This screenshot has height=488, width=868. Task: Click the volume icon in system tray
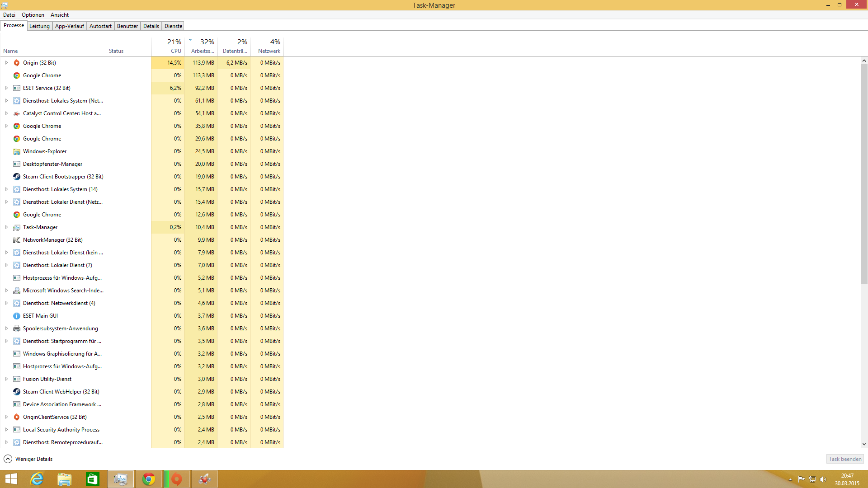coord(823,479)
